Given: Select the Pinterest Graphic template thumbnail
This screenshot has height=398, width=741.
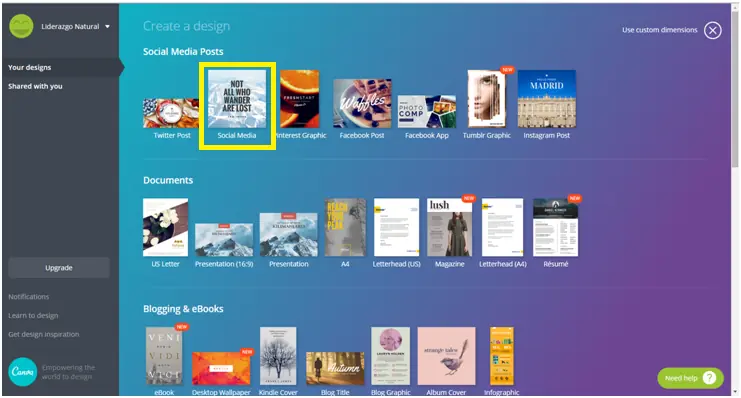Looking at the screenshot, I should 300,99.
